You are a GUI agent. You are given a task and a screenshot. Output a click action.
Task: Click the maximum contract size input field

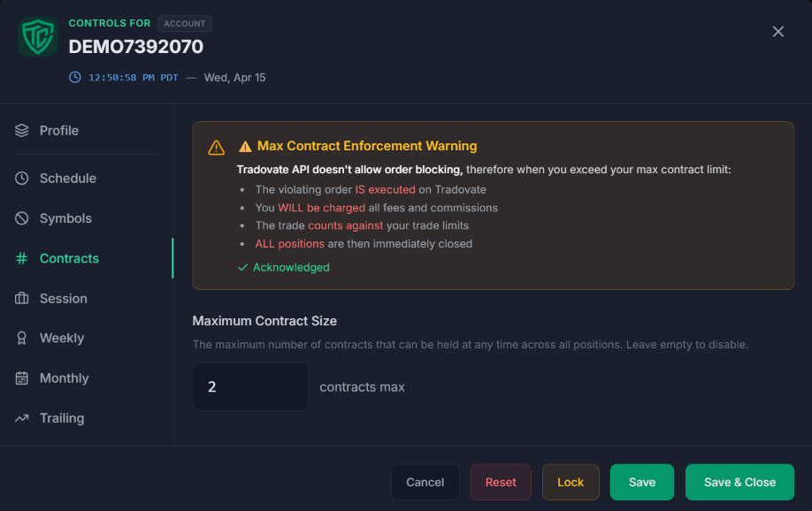point(250,386)
